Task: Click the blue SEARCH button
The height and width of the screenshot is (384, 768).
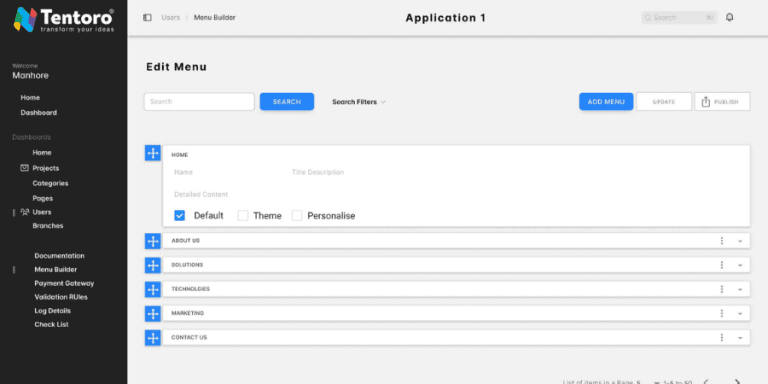Action: [287, 101]
